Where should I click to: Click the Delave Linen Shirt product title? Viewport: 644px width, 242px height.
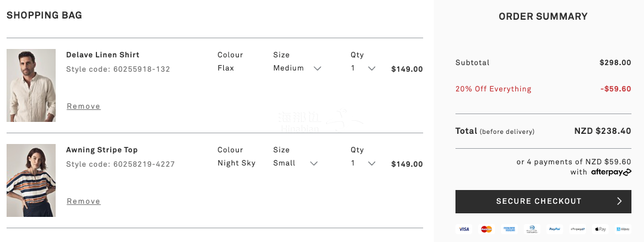(x=103, y=55)
